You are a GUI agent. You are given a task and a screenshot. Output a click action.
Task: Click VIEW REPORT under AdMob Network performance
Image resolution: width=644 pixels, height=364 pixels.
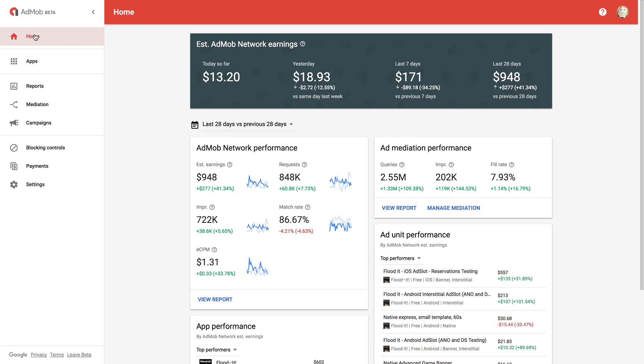click(215, 300)
